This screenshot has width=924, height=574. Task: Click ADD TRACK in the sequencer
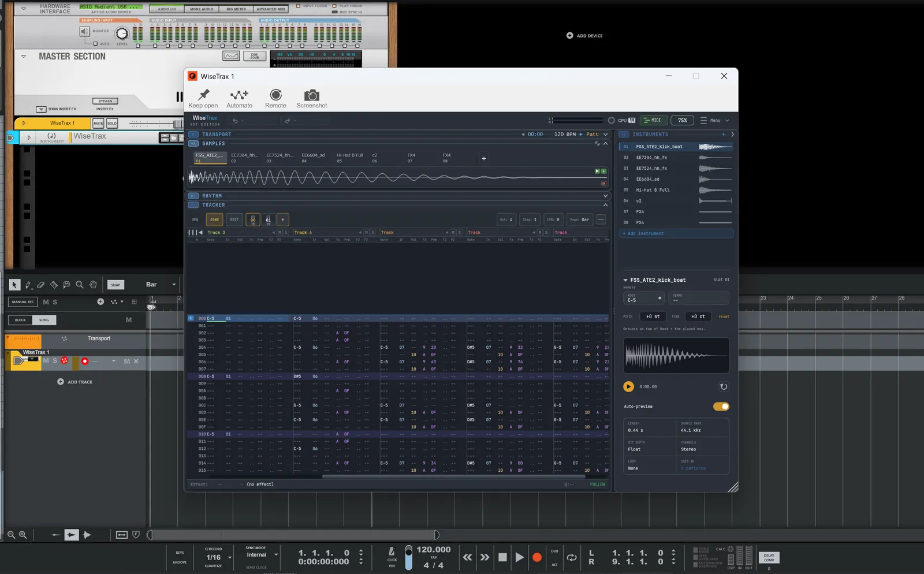point(75,382)
